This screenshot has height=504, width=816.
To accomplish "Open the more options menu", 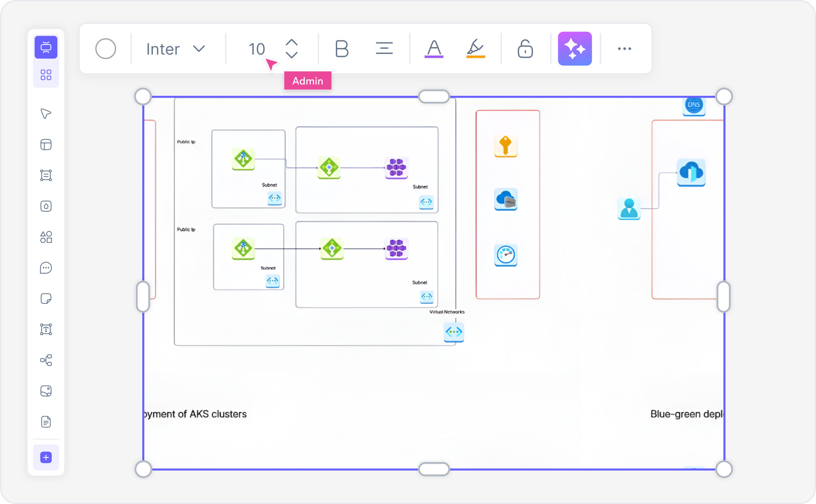I will 624,48.
